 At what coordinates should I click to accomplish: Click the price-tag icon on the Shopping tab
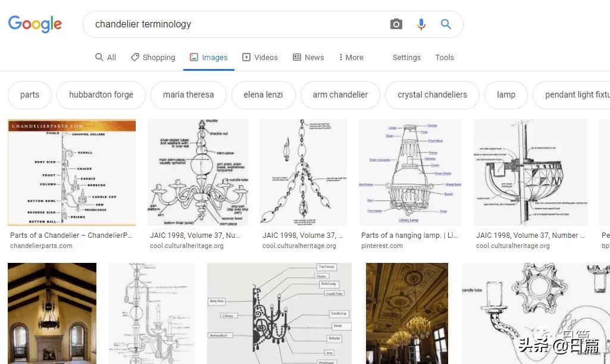134,57
